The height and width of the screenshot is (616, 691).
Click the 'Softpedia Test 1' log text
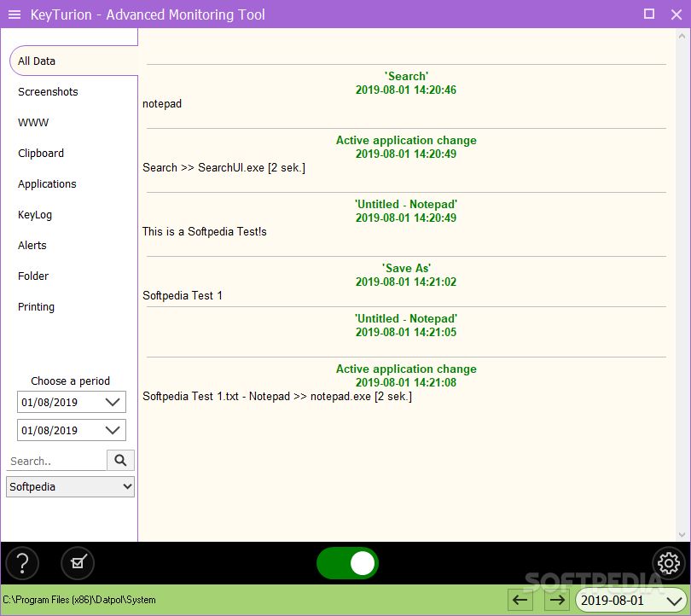[183, 296]
